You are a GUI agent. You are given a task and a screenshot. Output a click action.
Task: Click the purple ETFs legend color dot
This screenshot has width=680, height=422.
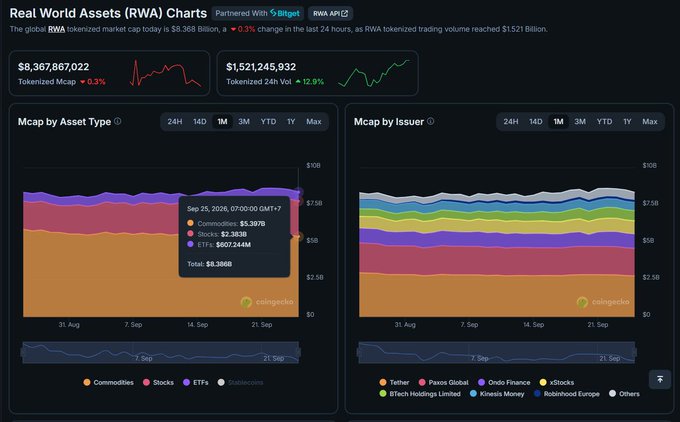[186, 383]
